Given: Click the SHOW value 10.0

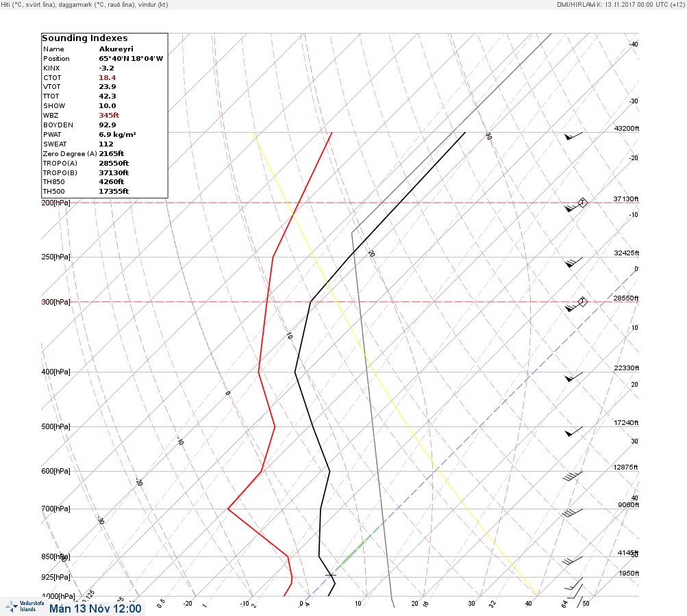Looking at the screenshot, I should pyautogui.click(x=108, y=106).
